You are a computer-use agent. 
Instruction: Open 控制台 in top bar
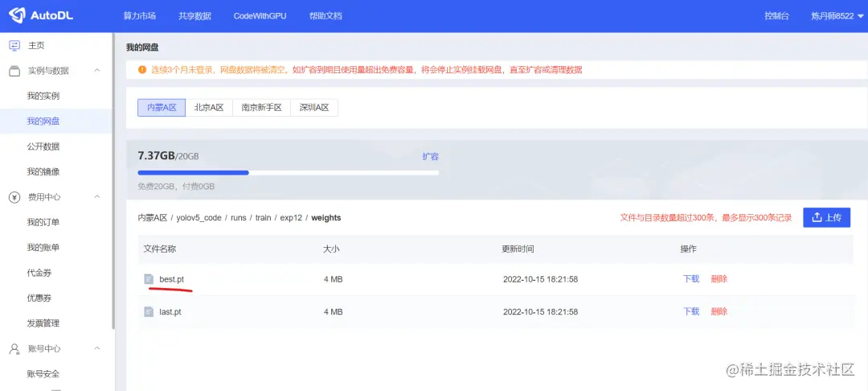(776, 16)
